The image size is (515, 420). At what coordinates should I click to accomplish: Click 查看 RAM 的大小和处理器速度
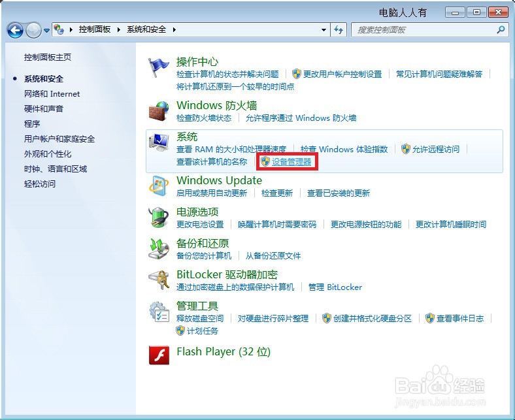pos(231,149)
